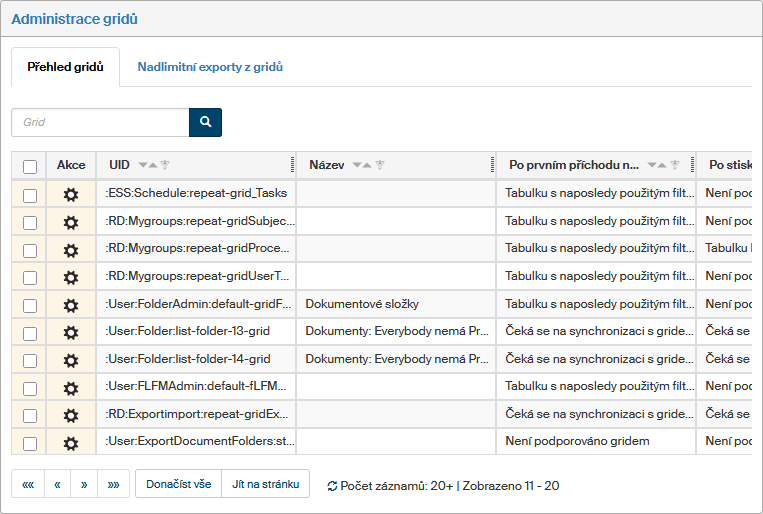
Task: Switch to Nadlimitní exporty z gridů tab
Action: click(x=210, y=67)
